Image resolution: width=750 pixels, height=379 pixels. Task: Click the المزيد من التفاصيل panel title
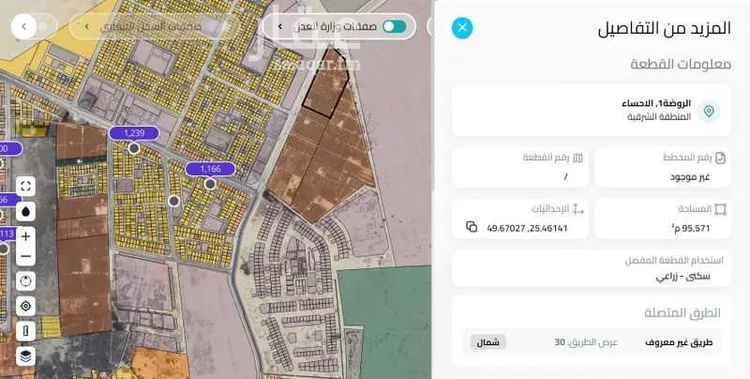tap(664, 28)
